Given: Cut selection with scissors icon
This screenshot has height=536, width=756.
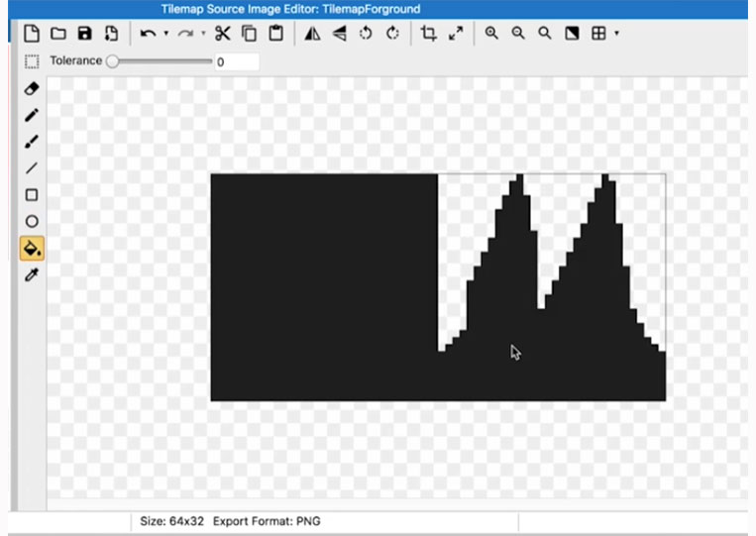Looking at the screenshot, I should click(222, 34).
